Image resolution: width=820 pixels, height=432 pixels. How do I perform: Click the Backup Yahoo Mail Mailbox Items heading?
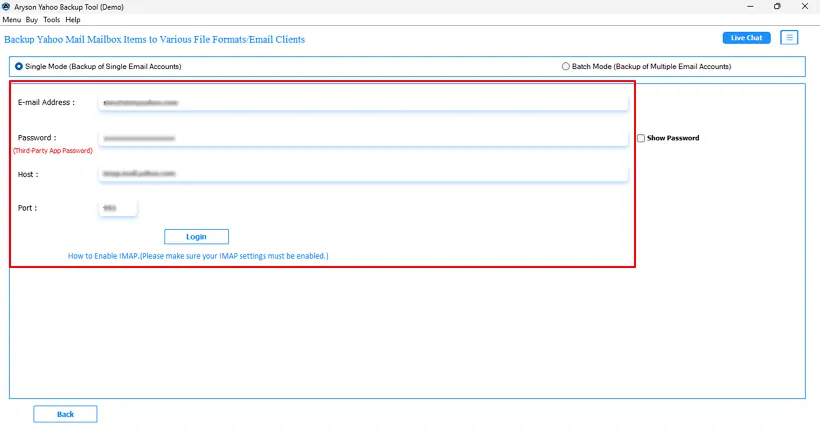pos(154,40)
